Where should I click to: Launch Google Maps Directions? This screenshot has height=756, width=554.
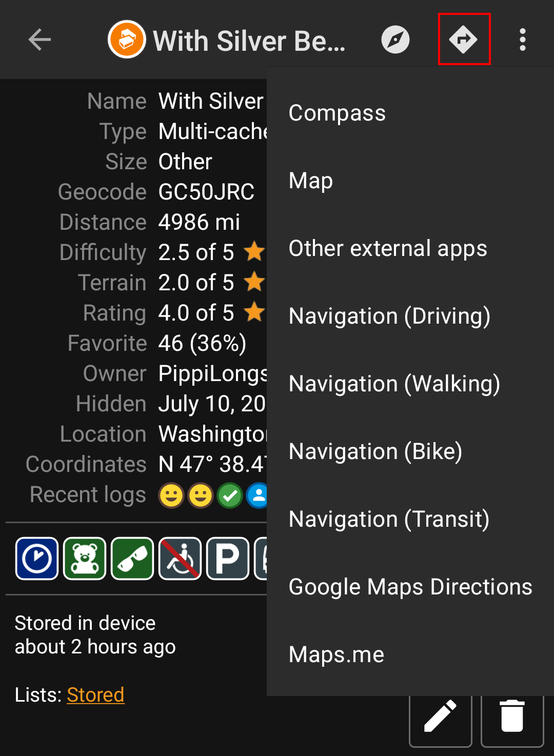pyautogui.click(x=410, y=587)
